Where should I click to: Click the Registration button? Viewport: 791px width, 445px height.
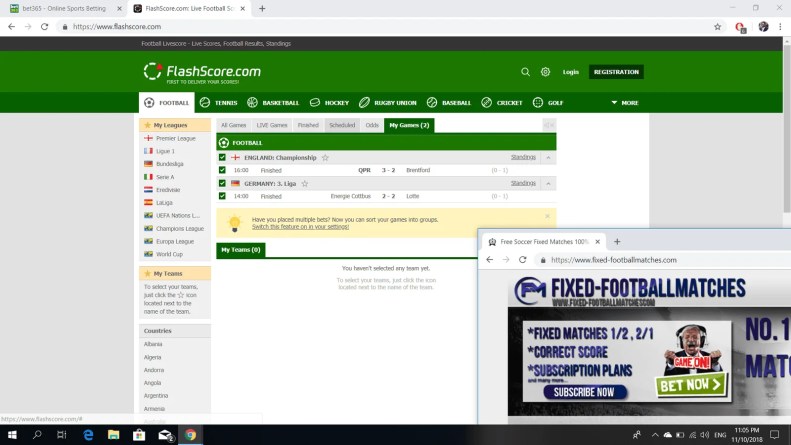pyautogui.click(x=616, y=72)
